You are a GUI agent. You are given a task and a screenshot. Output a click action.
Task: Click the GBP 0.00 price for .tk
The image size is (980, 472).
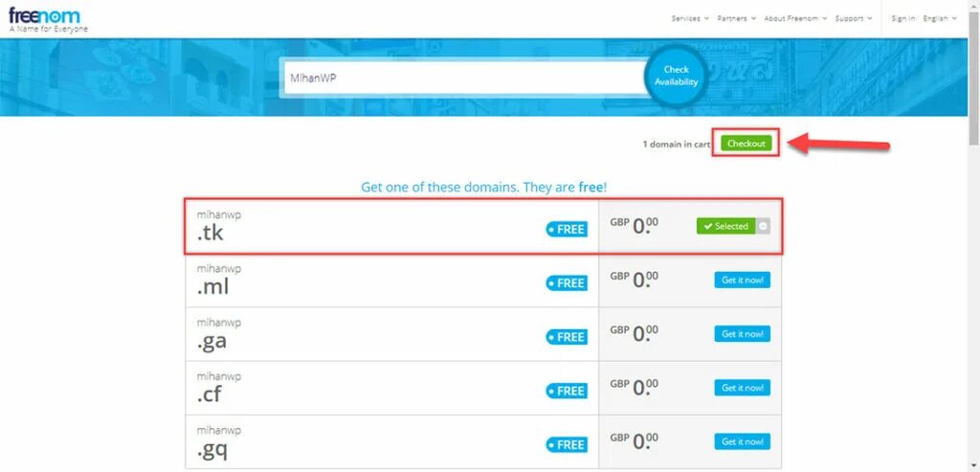pyautogui.click(x=635, y=226)
